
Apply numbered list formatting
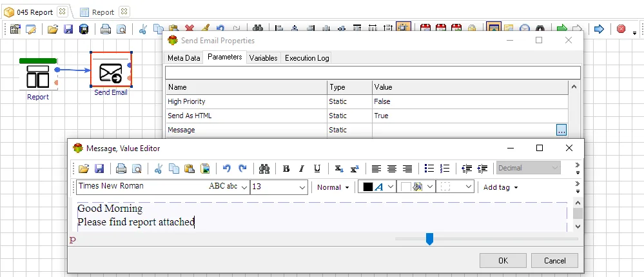click(x=444, y=169)
